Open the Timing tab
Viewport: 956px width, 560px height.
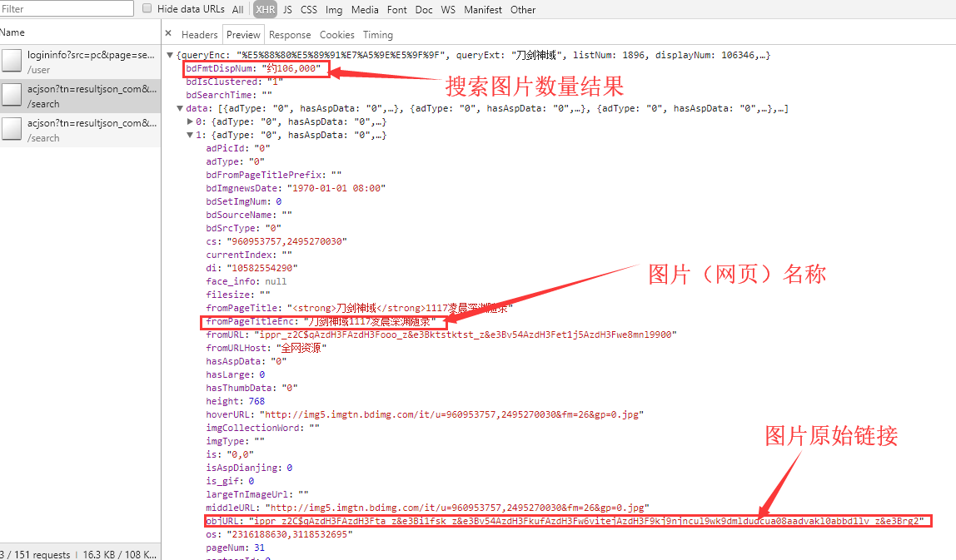click(377, 35)
